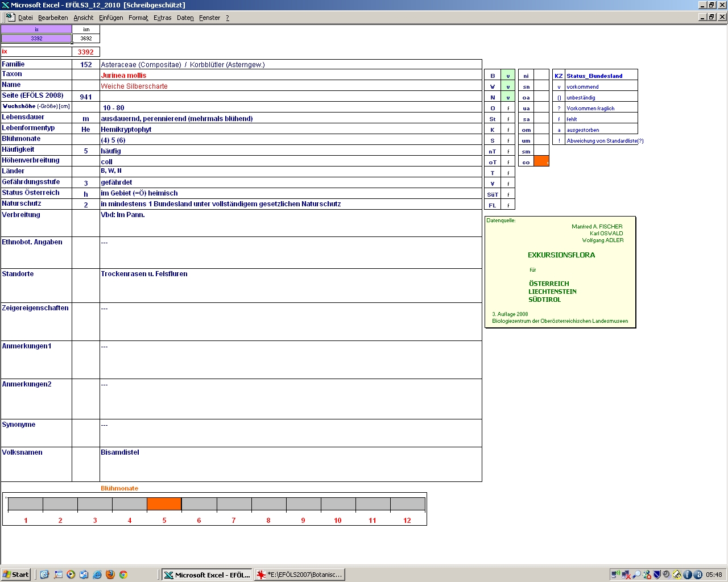Open the Ansicht menu
This screenshot has height=582, width=728.
tap(83, 18)
